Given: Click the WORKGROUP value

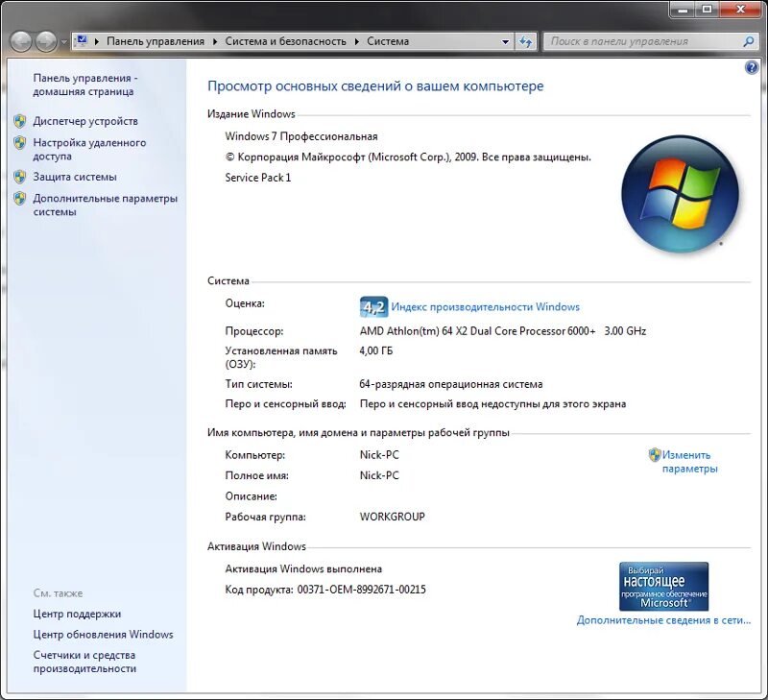Looking at the screenshot, I should pos(393,517).
